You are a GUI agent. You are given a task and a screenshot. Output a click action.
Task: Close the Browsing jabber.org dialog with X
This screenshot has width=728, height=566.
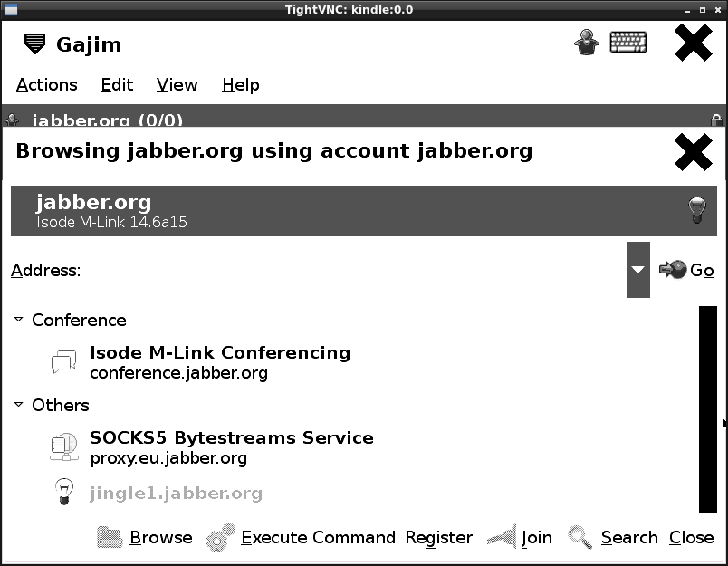[x=694, y=152]
